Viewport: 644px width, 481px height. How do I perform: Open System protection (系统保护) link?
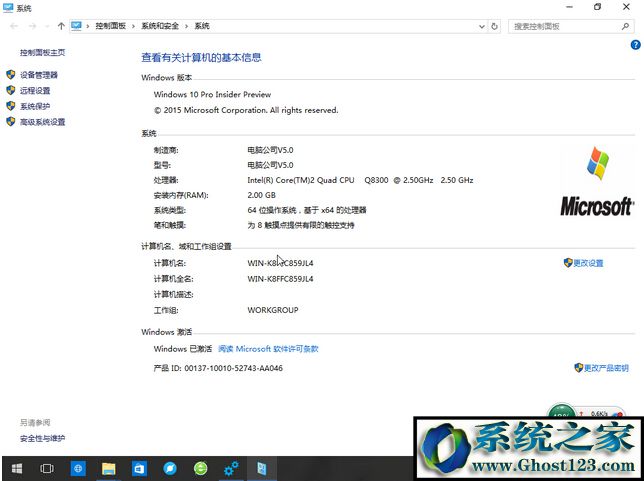[35, 106]
